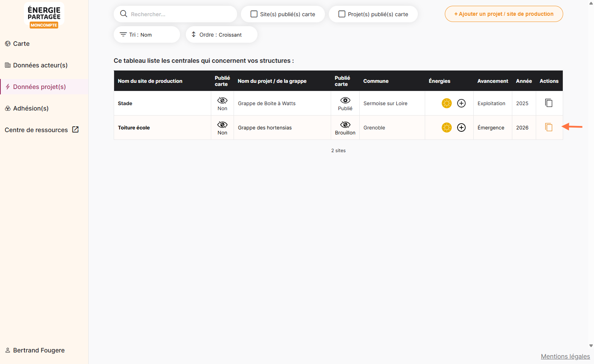
Task: Click the globe icon next to Carte
Action: pyautogui.click(x=8, y=44)
